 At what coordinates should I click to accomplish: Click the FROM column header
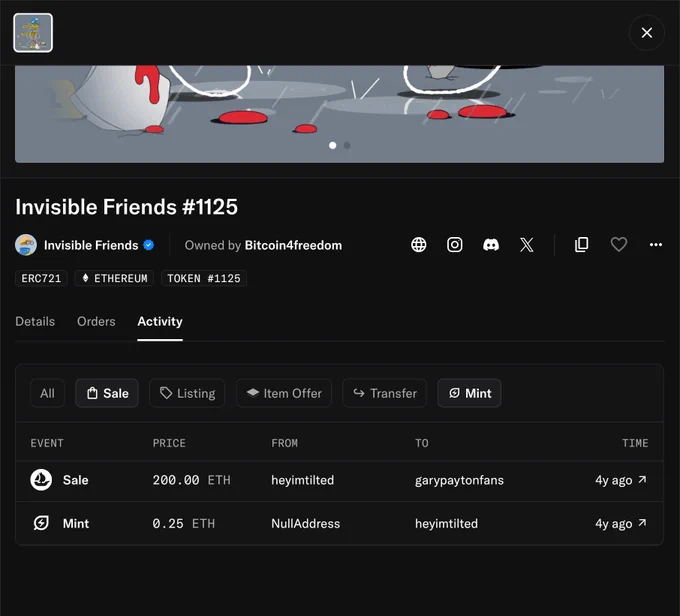coord(284,443)
